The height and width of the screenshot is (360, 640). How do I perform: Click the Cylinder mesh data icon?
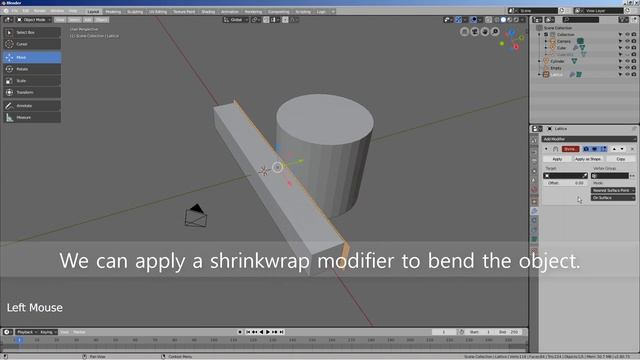click(x=574, y=61)
